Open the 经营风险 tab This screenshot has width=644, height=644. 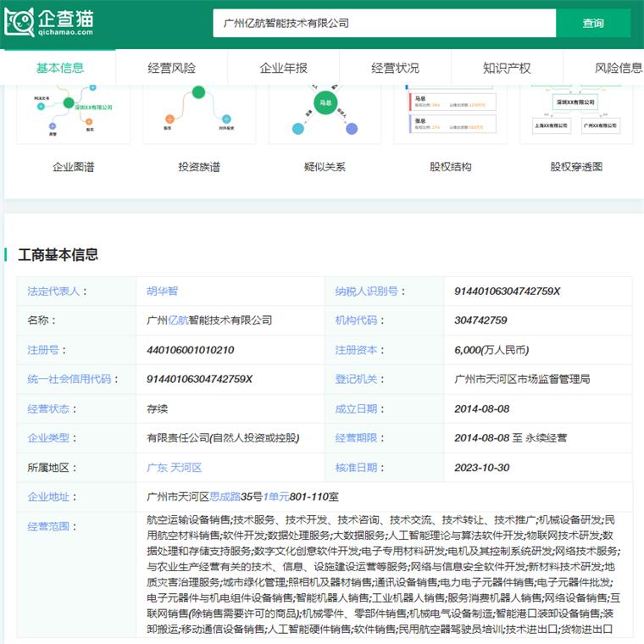pos(172,68)
